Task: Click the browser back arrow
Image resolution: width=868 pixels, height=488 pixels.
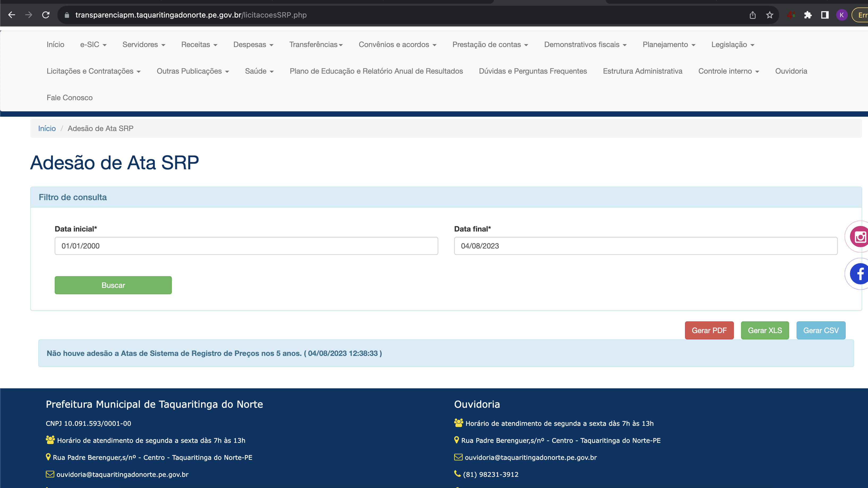Action: coord(11,15)
